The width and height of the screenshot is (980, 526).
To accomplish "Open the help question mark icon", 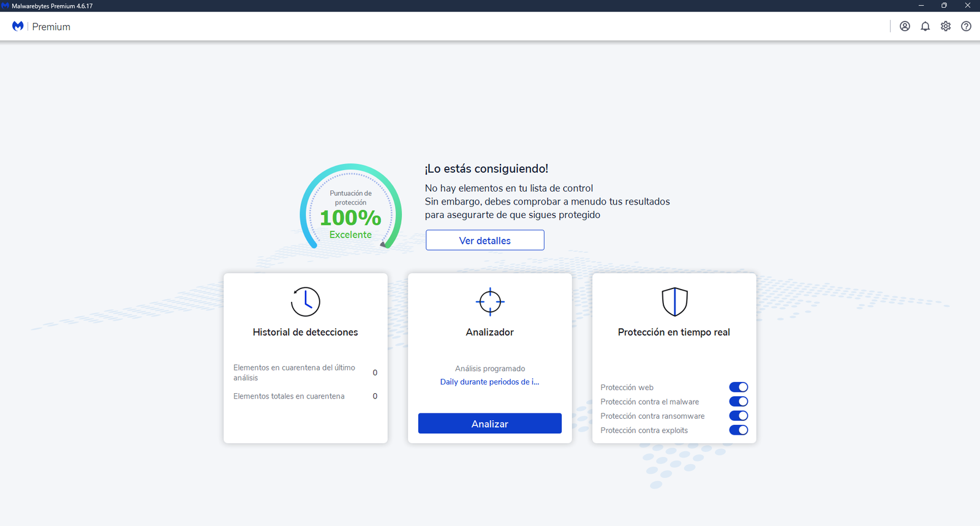I will point(966,26).
